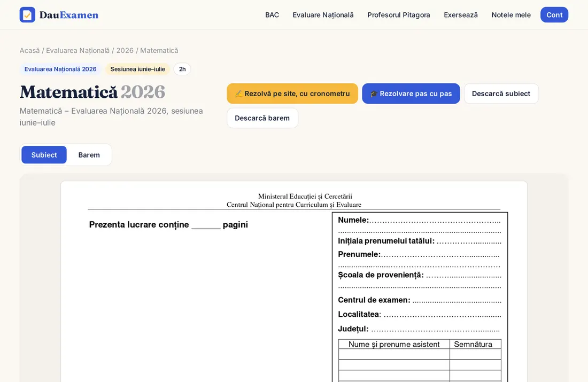Select Exersează in the top navigation
Image resolution: width=588 pixels, height=382 pixels.
click(x=460, y=15)
